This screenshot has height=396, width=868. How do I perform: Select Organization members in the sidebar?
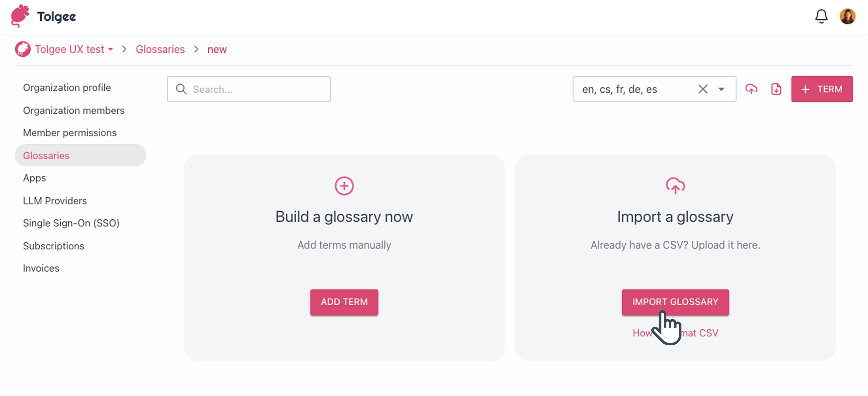(x=73, y=110)
